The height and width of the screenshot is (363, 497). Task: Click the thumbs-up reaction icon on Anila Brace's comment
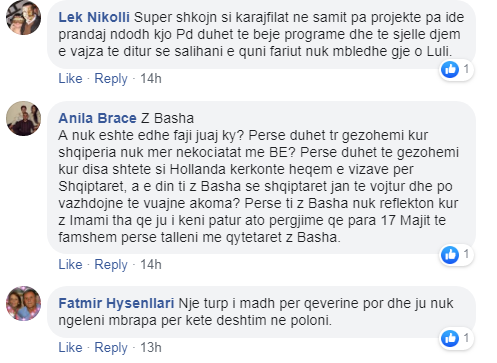pyautogui.click(x=450, y=255)
